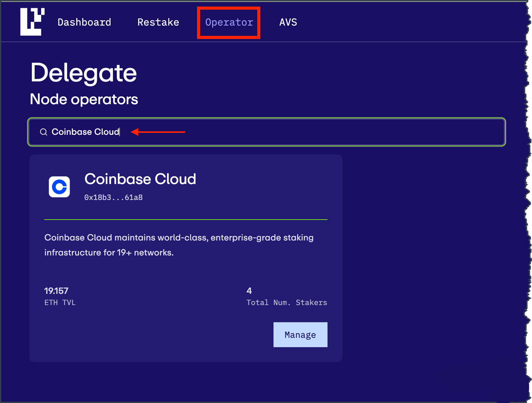Click the red arrow annotation
Screen dimensions: 532x403
[158, 132]
